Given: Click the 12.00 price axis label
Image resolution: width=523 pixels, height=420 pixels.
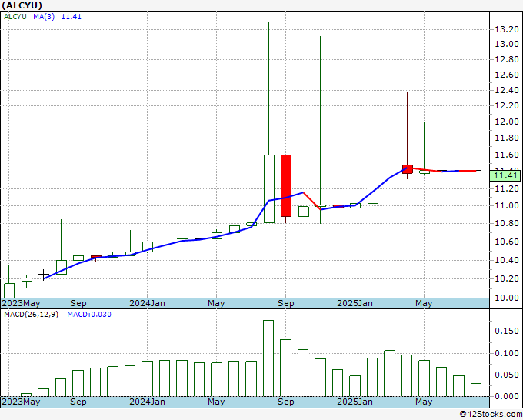Looking at the screenshot, I should coord(506,122).
